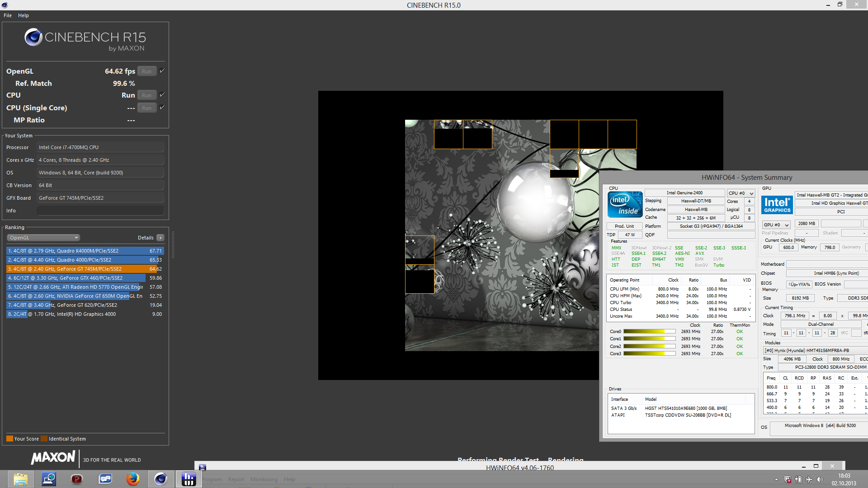Click the HWiNFO64 title bar icon
Viewport: 868px width, 488px height.
point(202,467)
